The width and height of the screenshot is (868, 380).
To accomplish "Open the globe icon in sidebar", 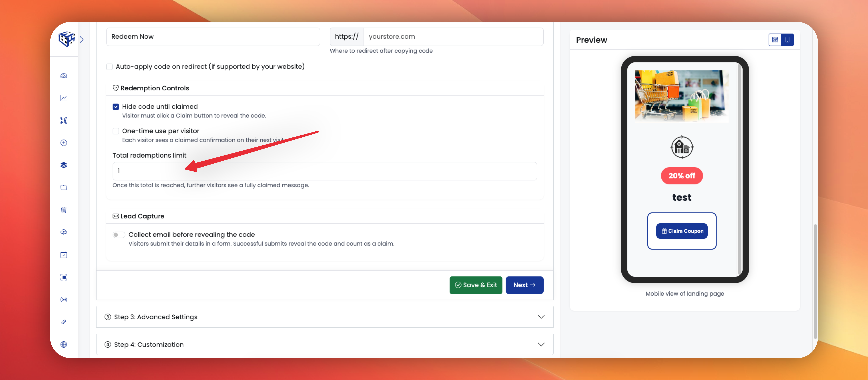I will [x=64, y=344].
